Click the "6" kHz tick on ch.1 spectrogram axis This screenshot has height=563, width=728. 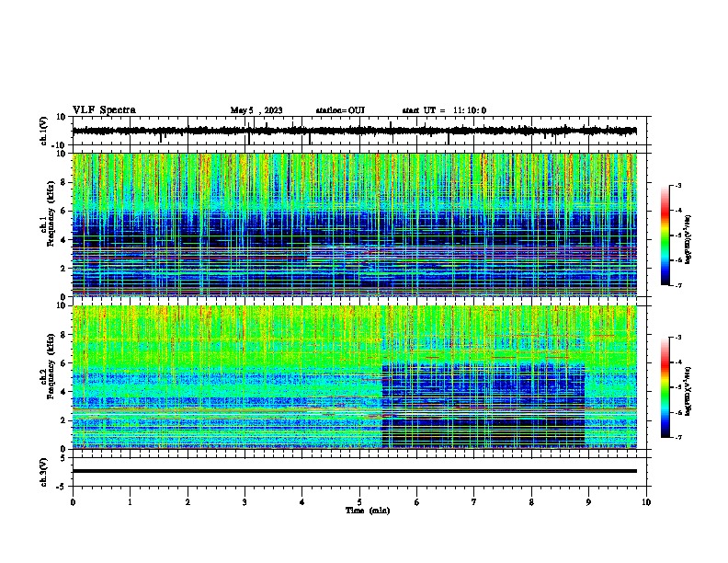click(x=64, y=212)
